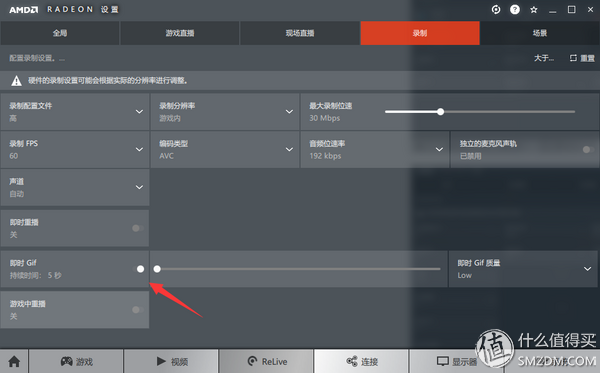Click the favorites star icon

pos(534,10)
